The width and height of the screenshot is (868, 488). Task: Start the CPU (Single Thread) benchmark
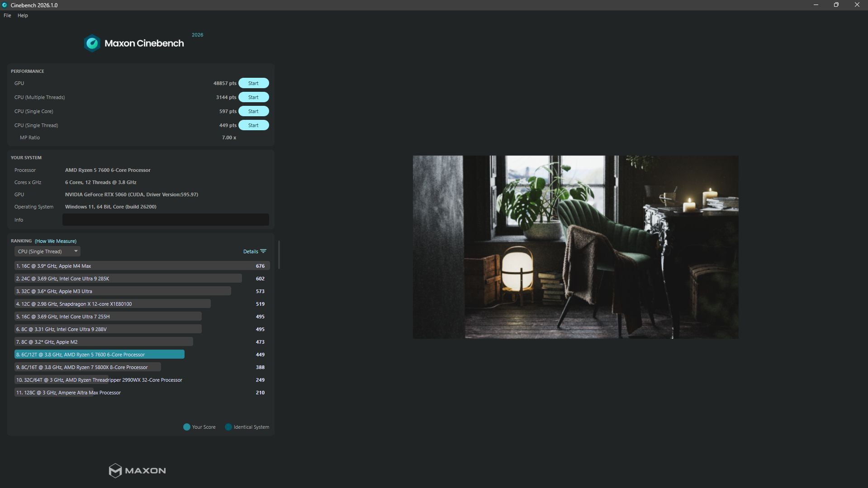[253, 125]
